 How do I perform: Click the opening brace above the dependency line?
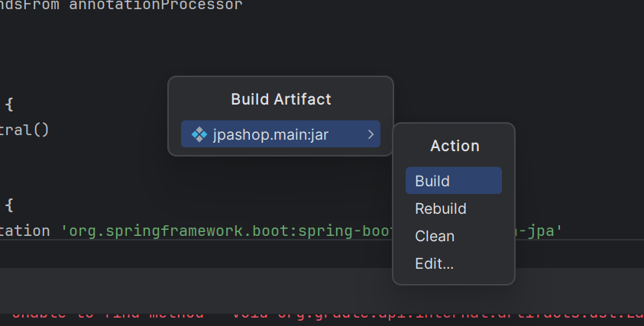pos(9,205)
